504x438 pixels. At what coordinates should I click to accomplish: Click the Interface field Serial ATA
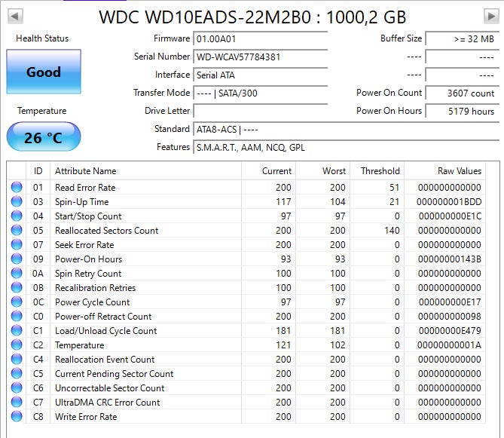coord(261,75)
